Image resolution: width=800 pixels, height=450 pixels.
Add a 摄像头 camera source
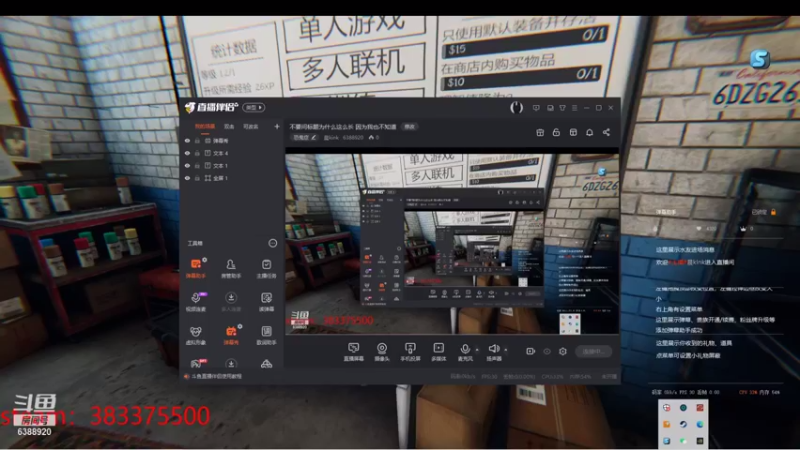[x=382, y=352]
